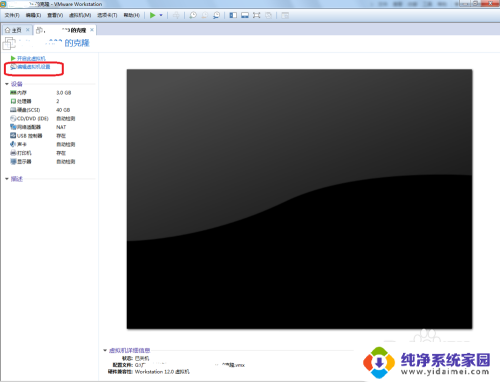
Task: Open the 查看(V) menu
Action: 55,15
